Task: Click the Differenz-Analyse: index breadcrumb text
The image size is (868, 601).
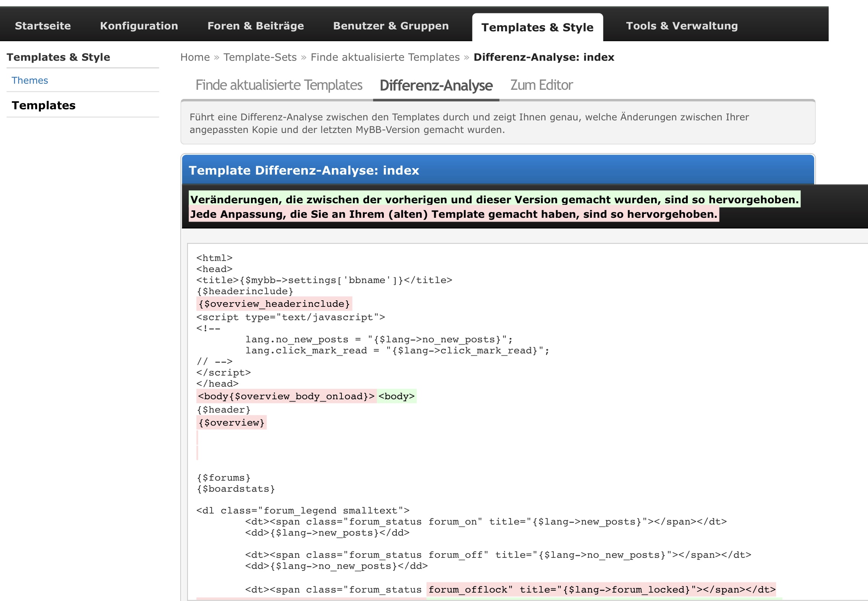Action: click(x=544, y=57)
